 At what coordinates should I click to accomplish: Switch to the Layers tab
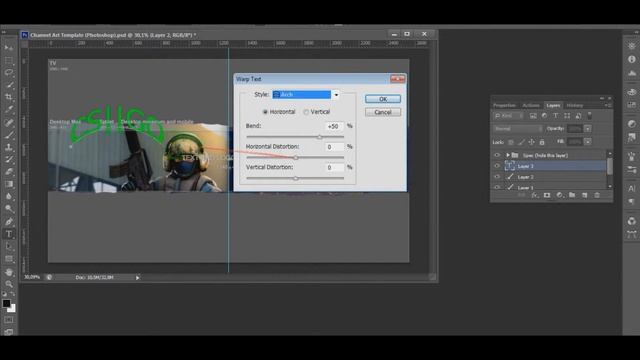(553, 106)
